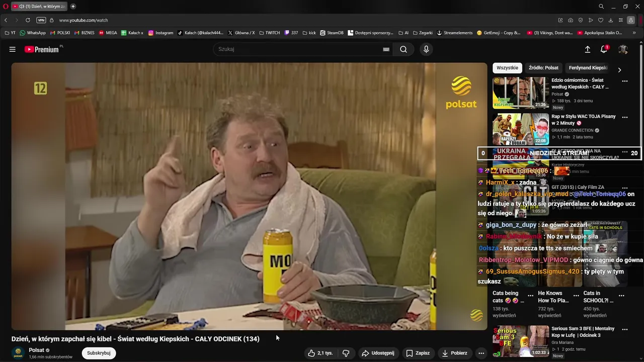Open the Zegarki bookmarks folder
The width and height of the screenshot is (644, 362).
(423, 33)
